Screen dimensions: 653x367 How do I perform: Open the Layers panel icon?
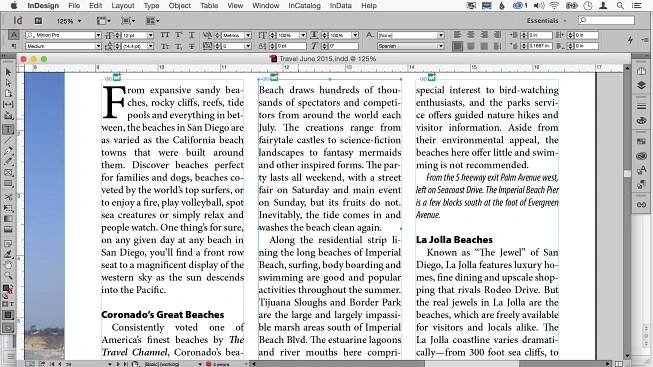pyautogui.click(x=641, y=85)
